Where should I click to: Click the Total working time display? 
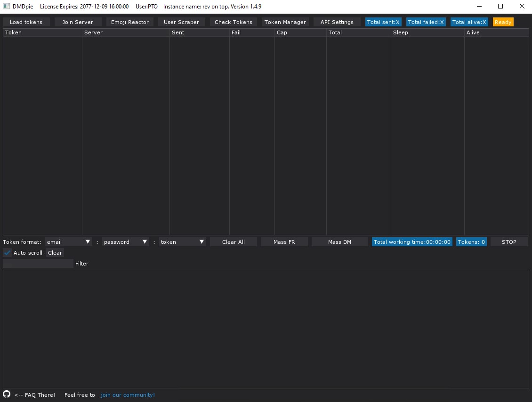[x=412, y=242]
